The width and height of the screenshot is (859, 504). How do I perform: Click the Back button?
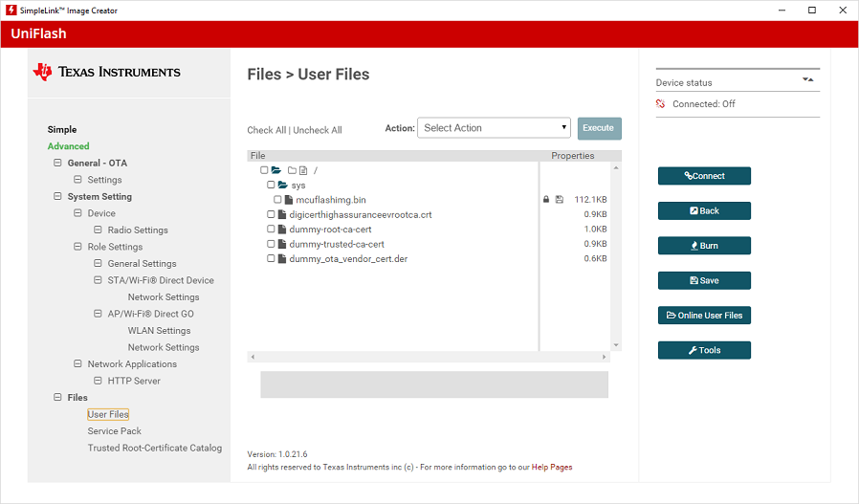tap(704, 211)
